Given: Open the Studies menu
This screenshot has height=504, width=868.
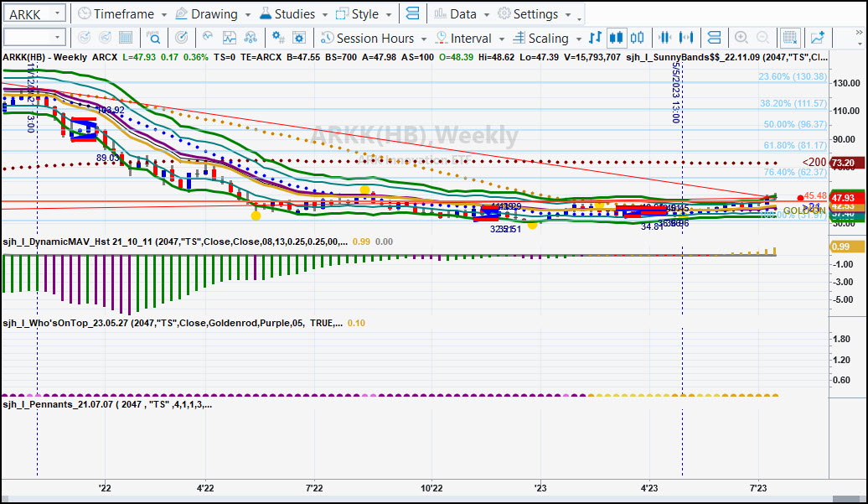Looking at the screenshot, I should [x=294, y=14].
